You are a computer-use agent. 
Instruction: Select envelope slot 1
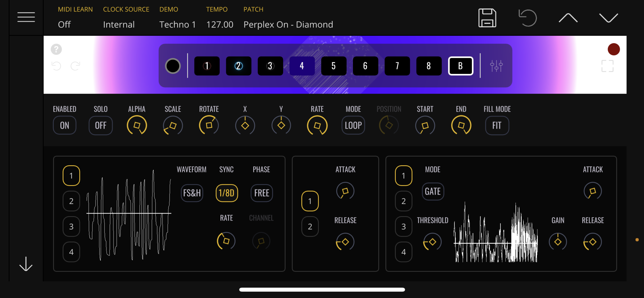310,201
